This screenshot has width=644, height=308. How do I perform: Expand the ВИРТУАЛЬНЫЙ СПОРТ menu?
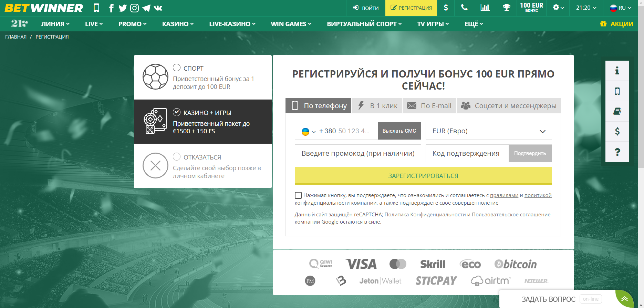point(364,24)
